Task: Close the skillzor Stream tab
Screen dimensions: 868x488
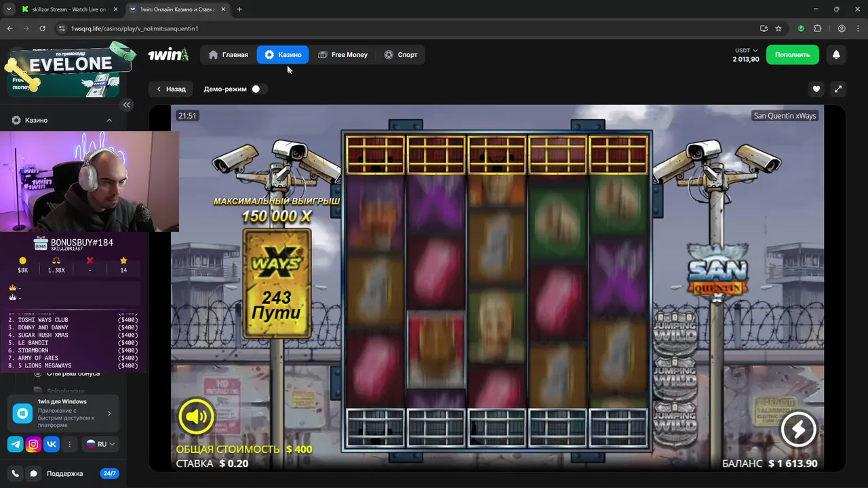Action: tap(114, 9)
